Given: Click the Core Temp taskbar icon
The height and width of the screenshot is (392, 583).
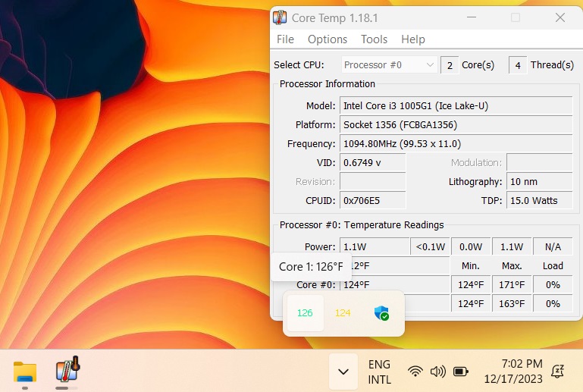Looking at the screenshot, I should (67, 369).
